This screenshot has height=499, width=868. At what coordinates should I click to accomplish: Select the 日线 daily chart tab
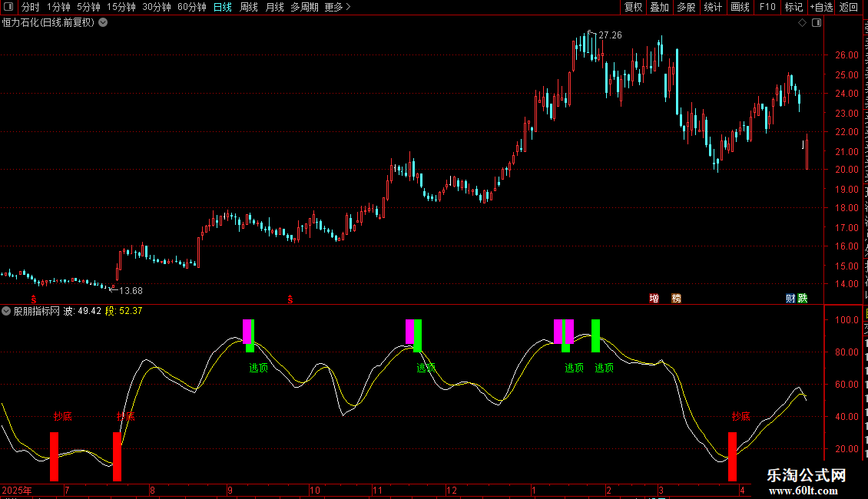223,7
